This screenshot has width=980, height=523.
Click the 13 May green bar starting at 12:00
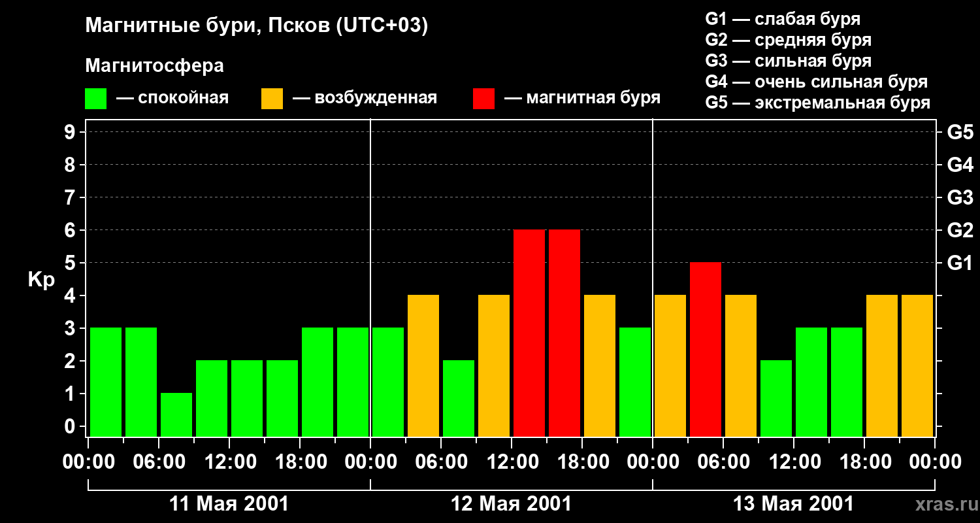pyautogui.click(x=811, y=382)
